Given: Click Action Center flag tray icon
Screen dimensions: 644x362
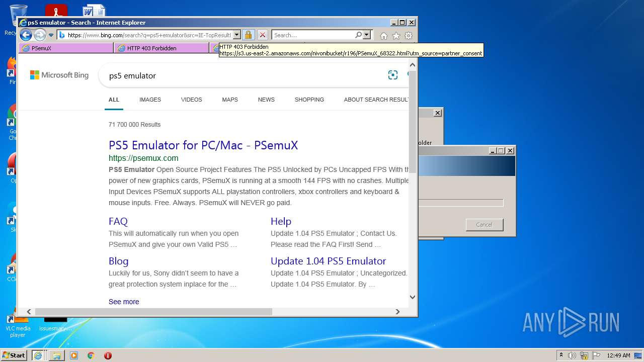Looking at the screenshot, I should click(596, 355).
